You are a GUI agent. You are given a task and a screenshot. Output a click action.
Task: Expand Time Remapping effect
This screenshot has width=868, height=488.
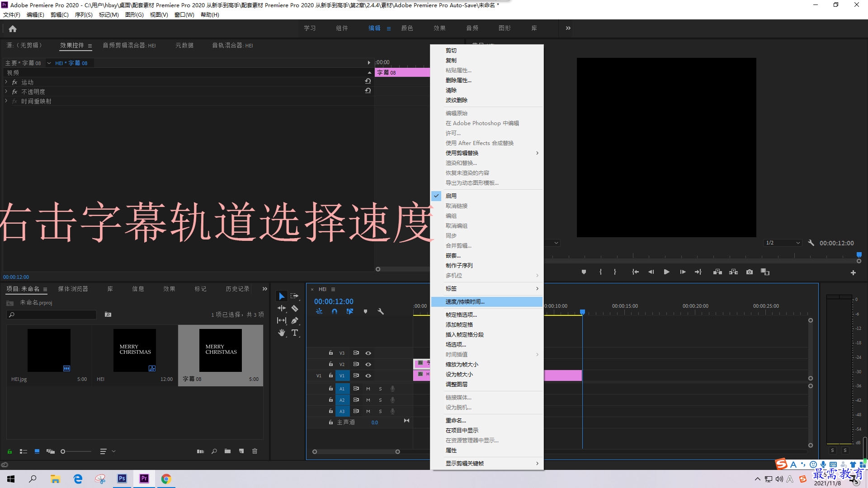point(6,101)
